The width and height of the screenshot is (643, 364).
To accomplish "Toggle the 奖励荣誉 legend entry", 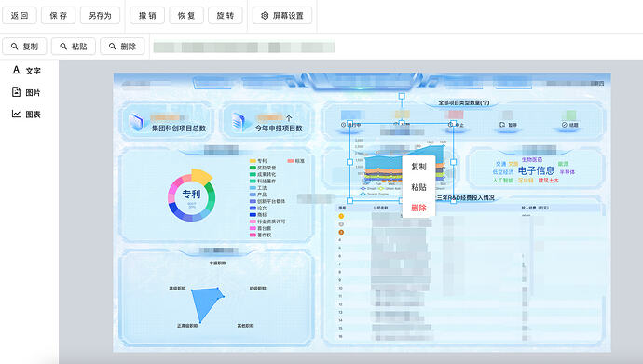I will click(x=263, y=168).
